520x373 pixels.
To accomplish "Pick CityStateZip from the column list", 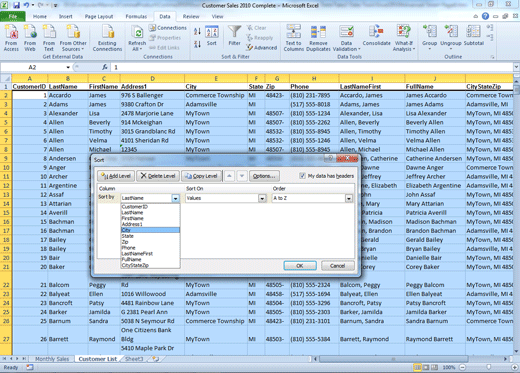I will [x=150, y=265].
